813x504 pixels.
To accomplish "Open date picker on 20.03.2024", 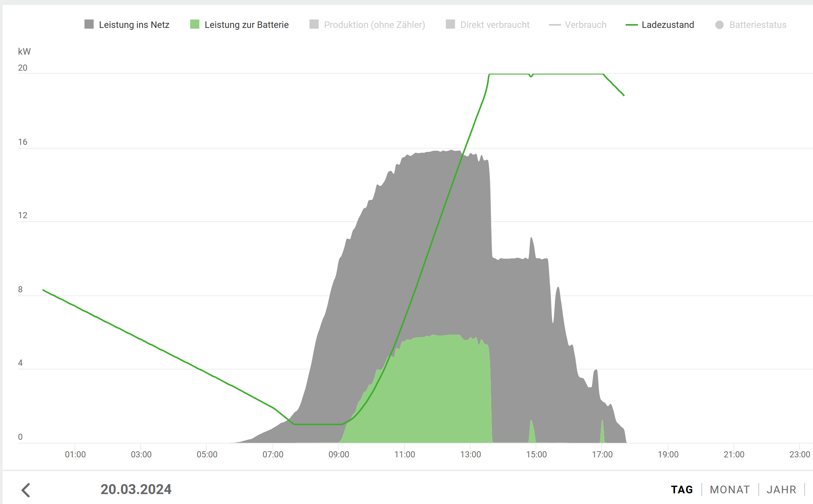I will [x=136, y=489].
